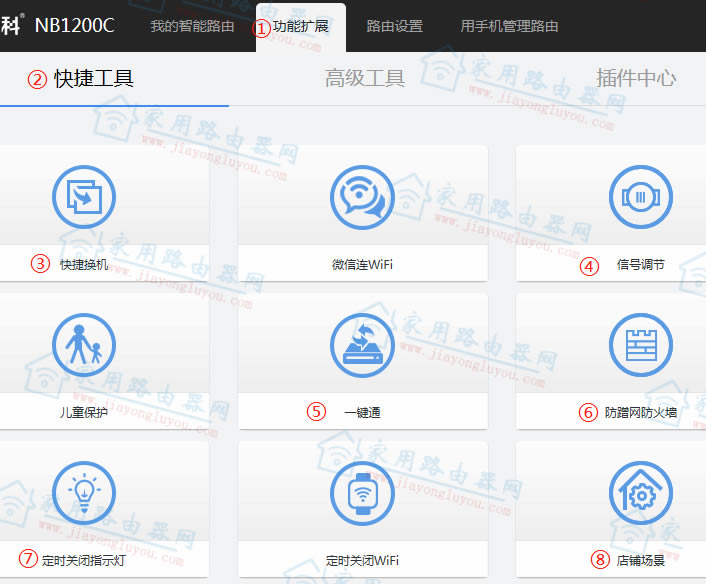The image size is (706, 584).
Task: Open the 我的智能路由 tab
Action: (192, 26)
